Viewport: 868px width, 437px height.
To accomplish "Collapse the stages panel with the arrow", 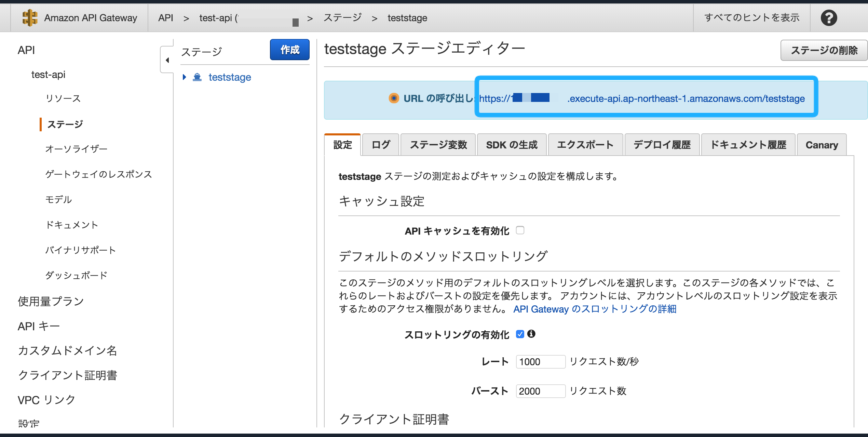I will click(167, 60).
